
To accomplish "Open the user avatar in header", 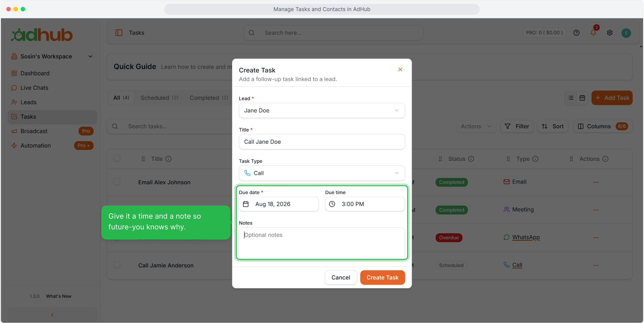I will click(x=626, y=33).
